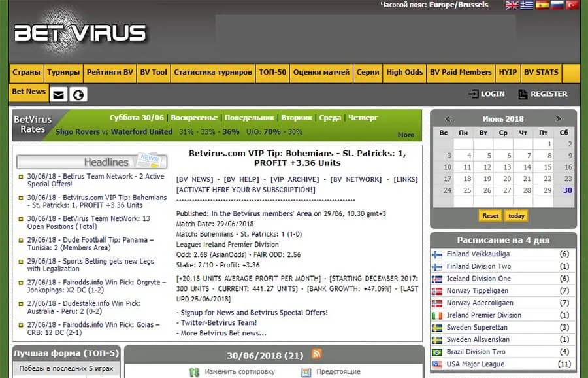
Task: Select Понедельник day tab
Action: (250, 118)
